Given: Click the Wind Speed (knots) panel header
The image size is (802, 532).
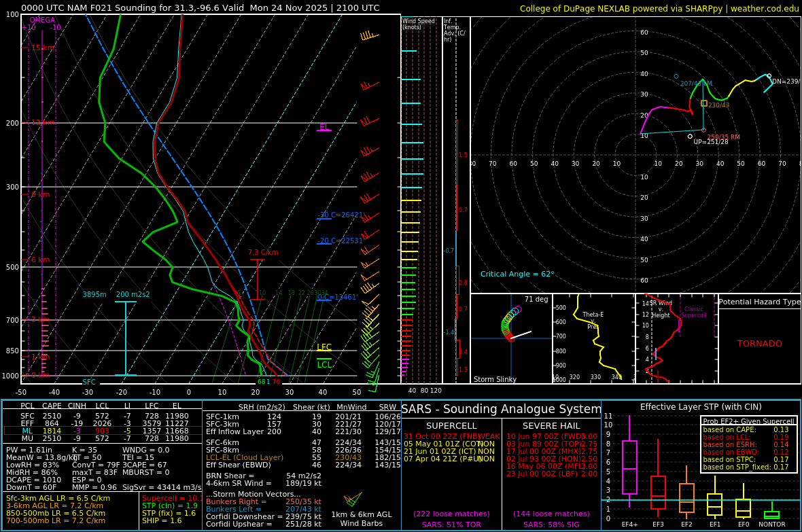Looking at the screenshot, I should [419, 24].
